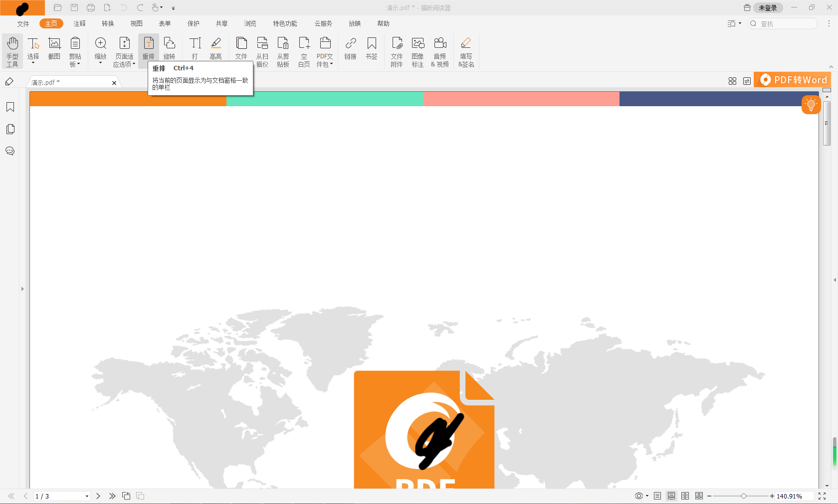Screen dimensions: 838x504
Task: Toggle single page view mode
Action: coord(657,496)
